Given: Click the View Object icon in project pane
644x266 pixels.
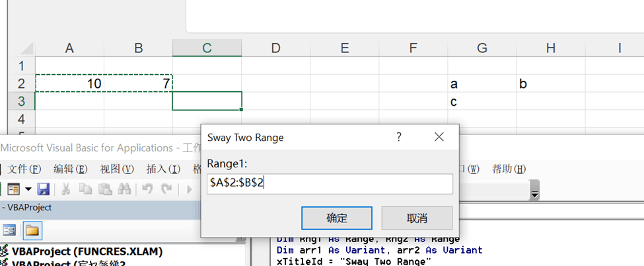Looking at the screenshot, I should pyautogui.click(x=9, y=230).
